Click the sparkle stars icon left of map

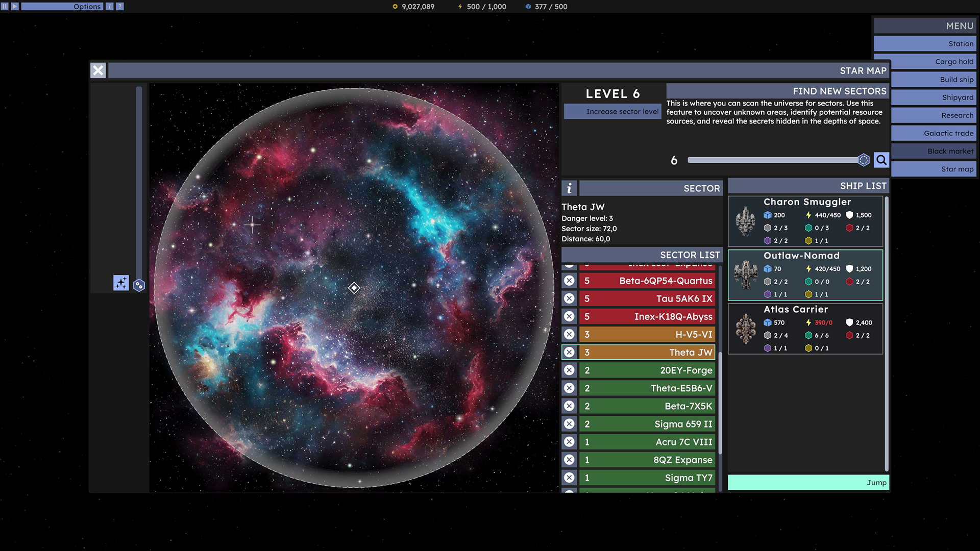tap(121, 283)
